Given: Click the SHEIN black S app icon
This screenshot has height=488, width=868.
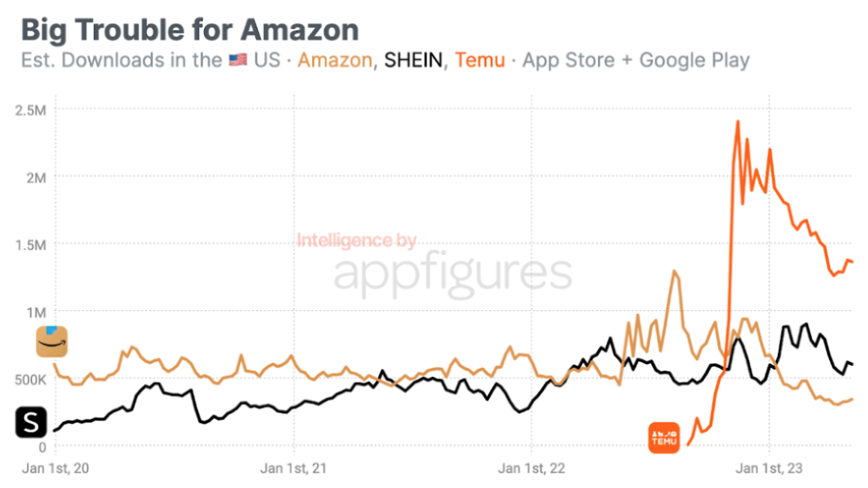Looking at the screenshot, I should pyautogui.click(x=31, y=422).
